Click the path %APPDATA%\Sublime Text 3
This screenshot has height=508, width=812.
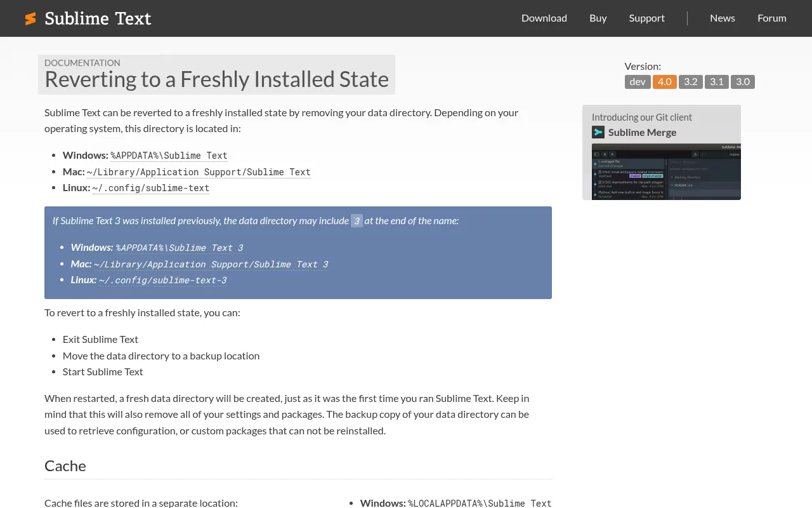[180, 248]
